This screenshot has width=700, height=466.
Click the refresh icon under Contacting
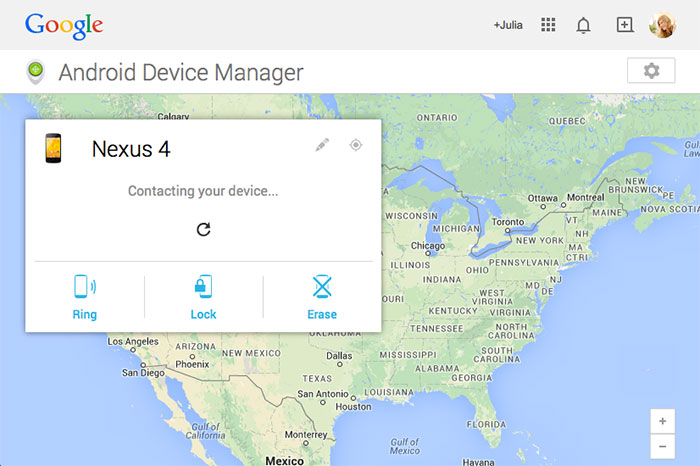click(204, 229)
